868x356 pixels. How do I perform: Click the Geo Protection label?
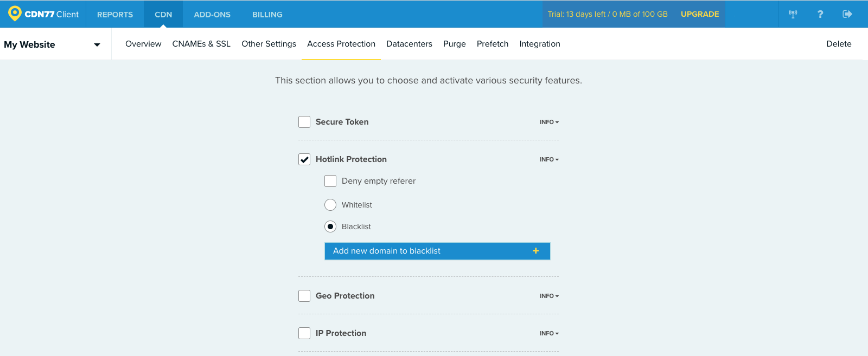(x=345, y=296)
